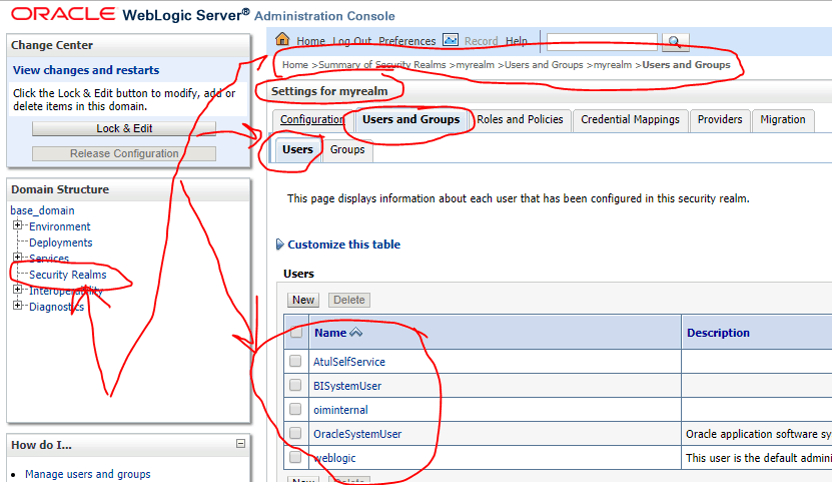
Task: Open Services in the domain tree
Action: tap(49, 258)
